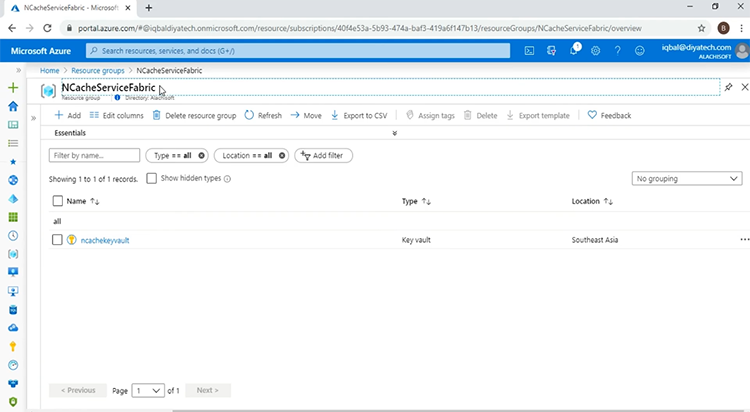The width and height of the screenshot is (750, 412).
Task: Bookmark this page with the star
Action: [701, 28]
